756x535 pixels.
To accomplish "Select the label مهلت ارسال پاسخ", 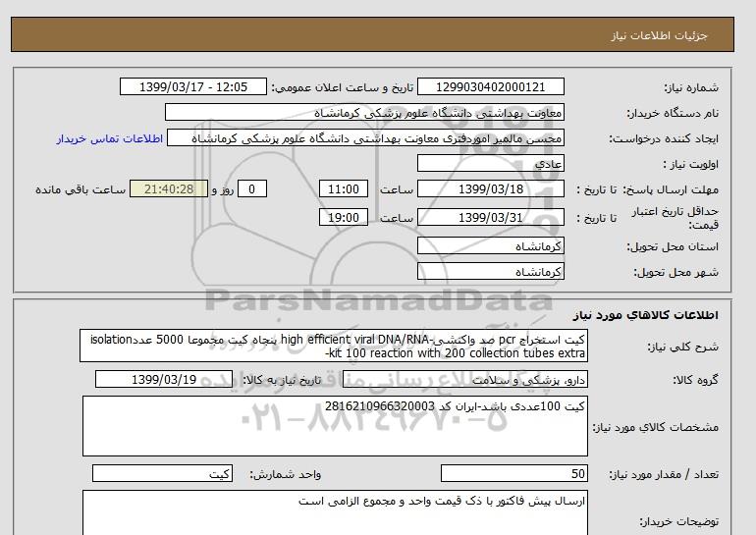I will click(671, 189).
